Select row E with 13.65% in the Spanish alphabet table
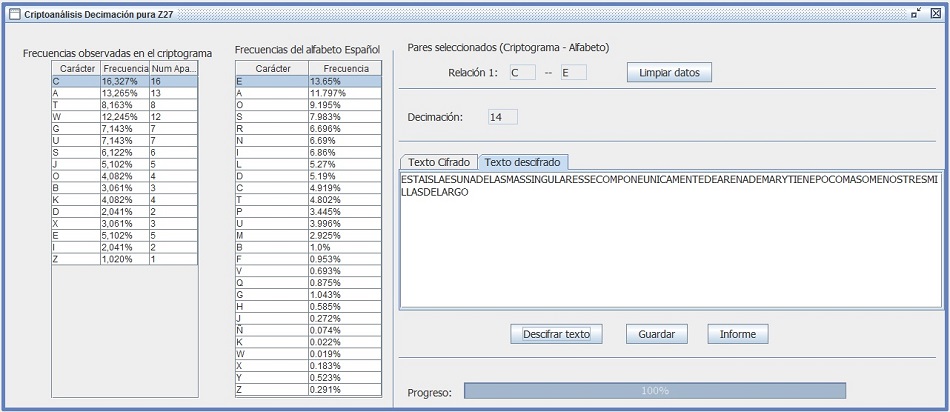 pos(308,81)
